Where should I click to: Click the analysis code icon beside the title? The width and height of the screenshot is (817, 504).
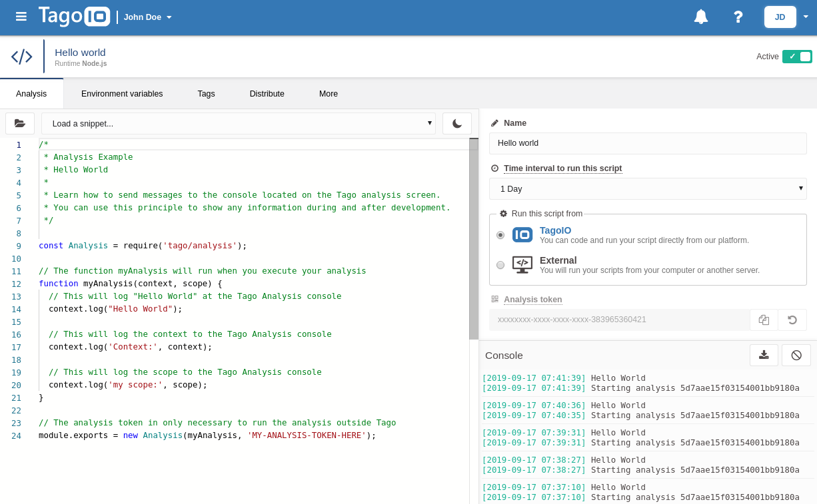click(x=22, y=57)
